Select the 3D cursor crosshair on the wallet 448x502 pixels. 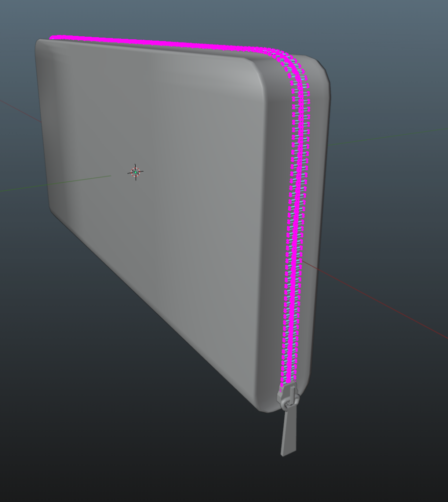[x=135, y=172]
